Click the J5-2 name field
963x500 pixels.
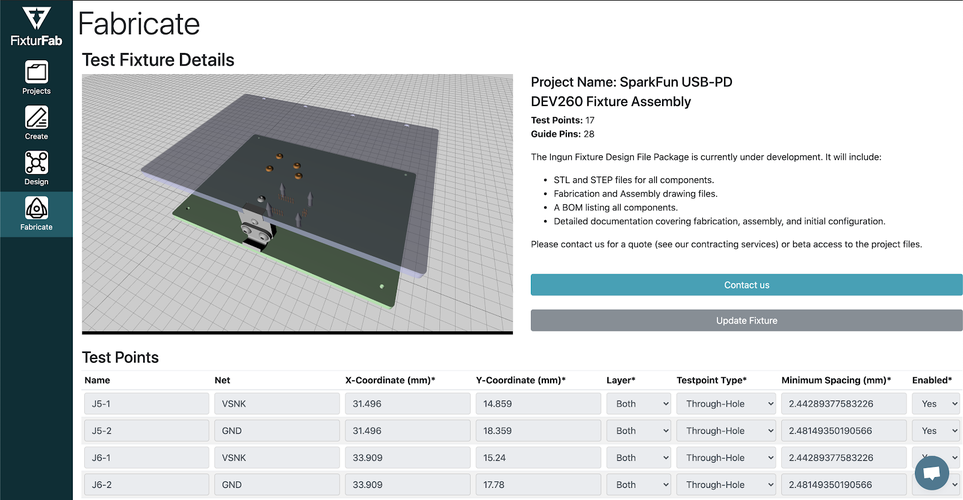(x=147, y=431)
